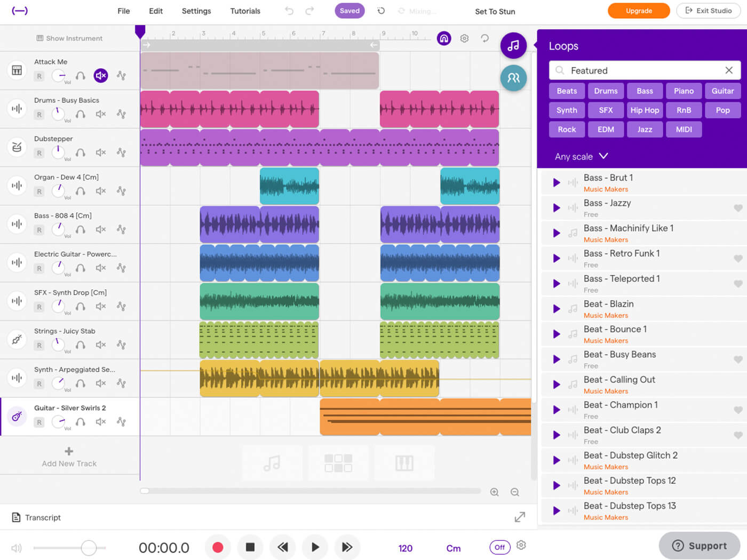The width and height of the screenshot is (747, 560).
Task: Open the key selector showing Cm
Action: click(x=453, y=548)
